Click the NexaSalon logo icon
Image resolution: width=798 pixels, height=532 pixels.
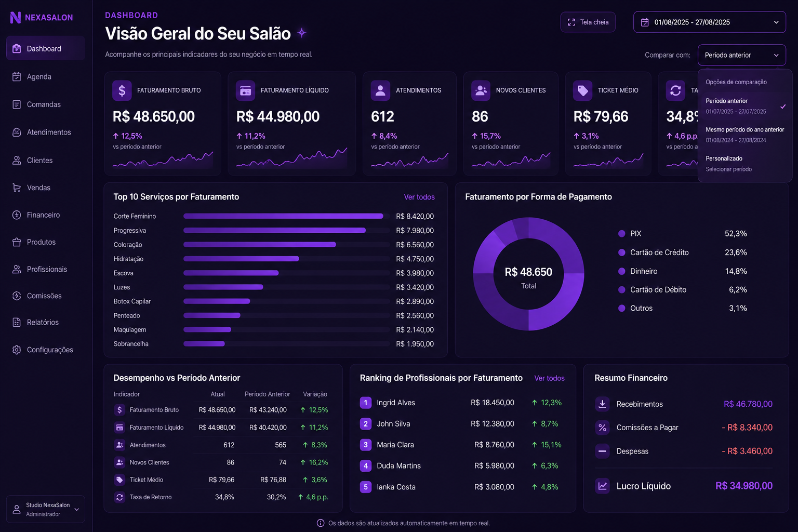(16, 18)
